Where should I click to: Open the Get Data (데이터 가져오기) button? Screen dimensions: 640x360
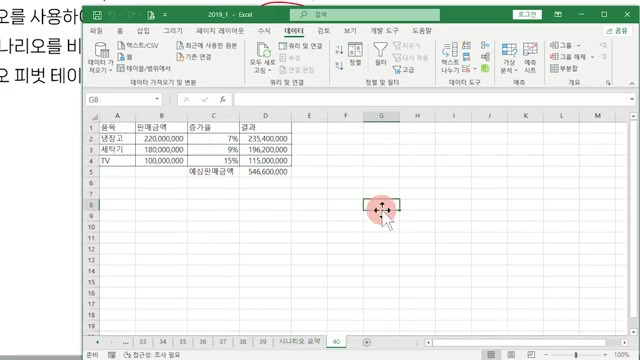(100, 58)
